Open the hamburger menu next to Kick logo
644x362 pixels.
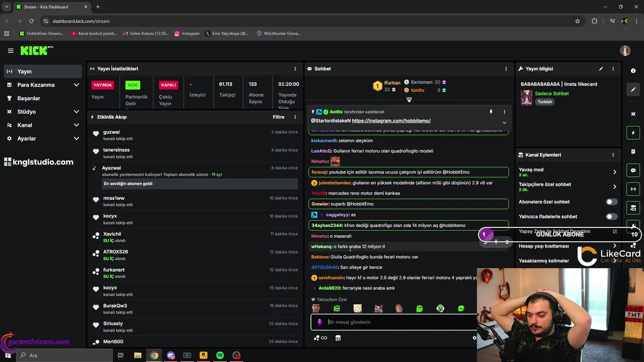click(11, 51)
